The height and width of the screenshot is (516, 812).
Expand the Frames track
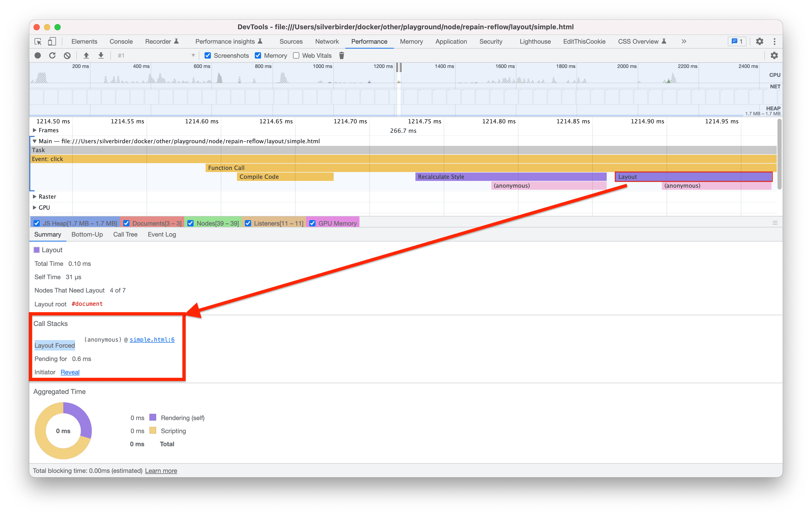(x=35, y=130)
